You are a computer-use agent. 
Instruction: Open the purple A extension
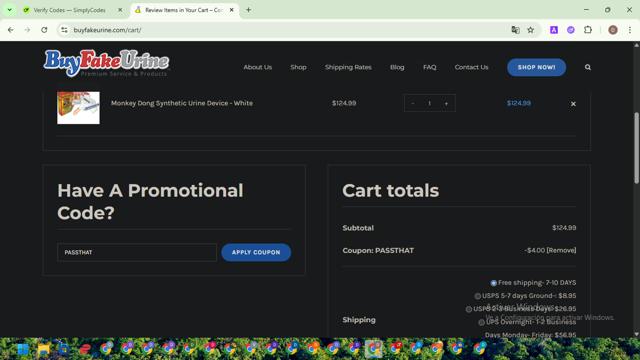(x=553, y=30)
